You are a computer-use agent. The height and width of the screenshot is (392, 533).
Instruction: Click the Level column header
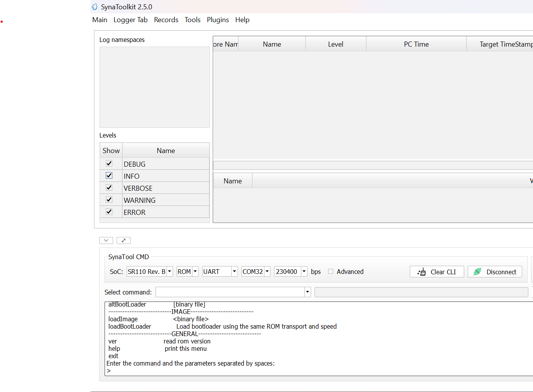336,44
